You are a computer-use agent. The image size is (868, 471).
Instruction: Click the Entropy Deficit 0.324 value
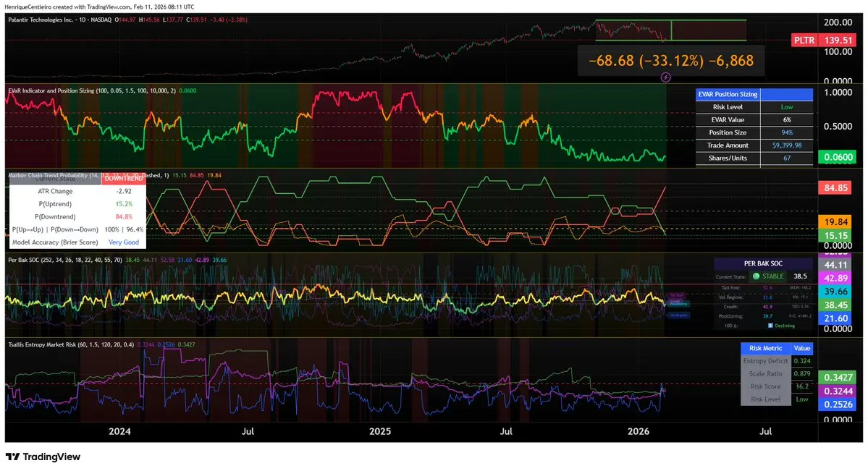[801, 361]
